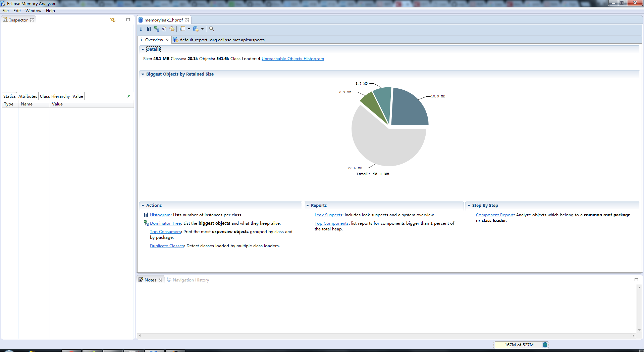The height and width of the screenshot is (352, 644).
Task: Select the Overview tab
Action: 154,40
